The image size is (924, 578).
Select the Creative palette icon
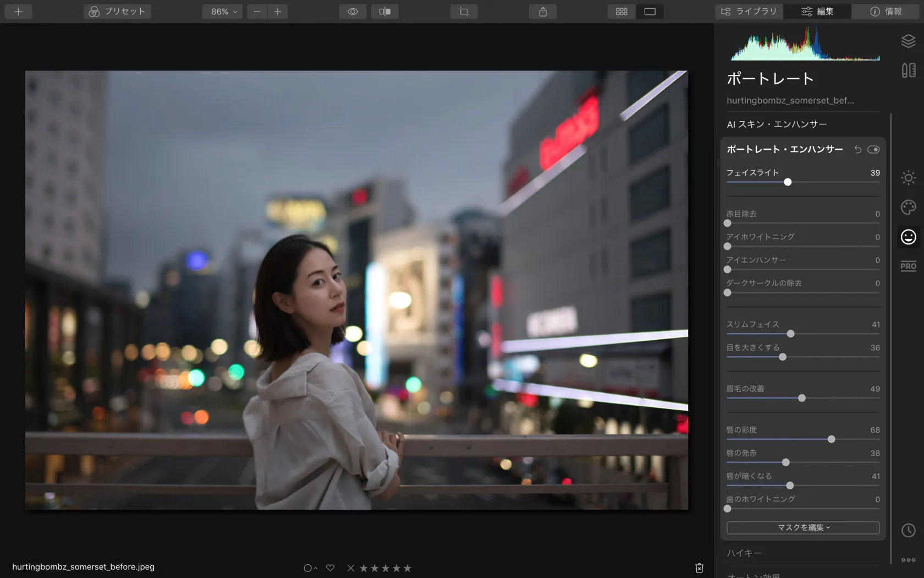908,208
